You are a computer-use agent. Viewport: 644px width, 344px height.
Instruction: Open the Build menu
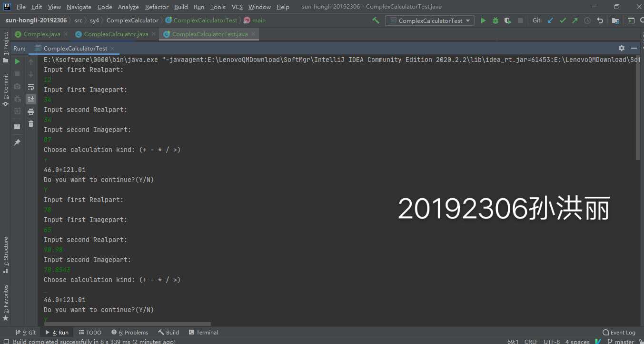coord(181,7)
